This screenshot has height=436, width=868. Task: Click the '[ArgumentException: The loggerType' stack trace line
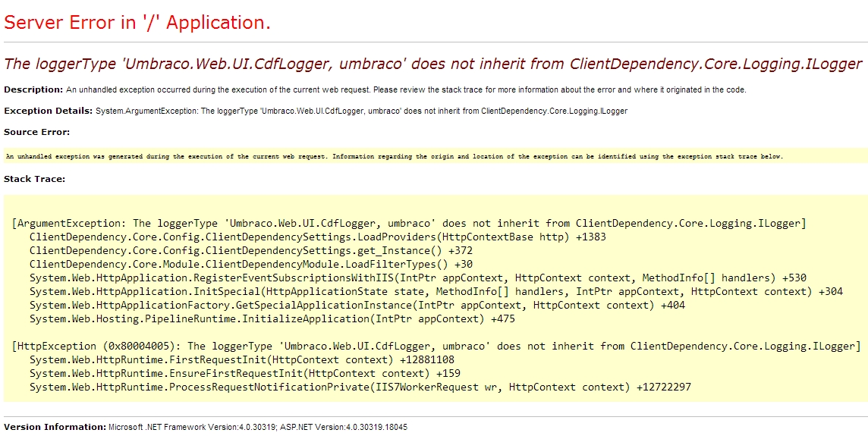pos(409,224)
